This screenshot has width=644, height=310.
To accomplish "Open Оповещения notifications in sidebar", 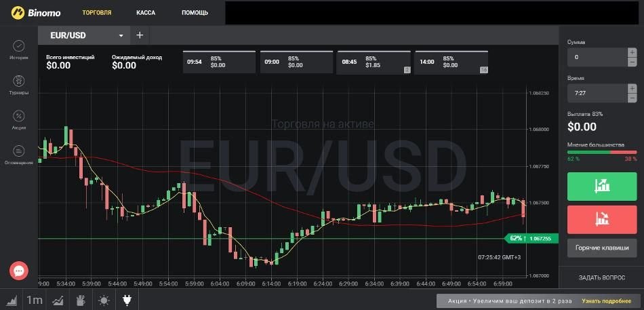I will [x=19, y=155].
